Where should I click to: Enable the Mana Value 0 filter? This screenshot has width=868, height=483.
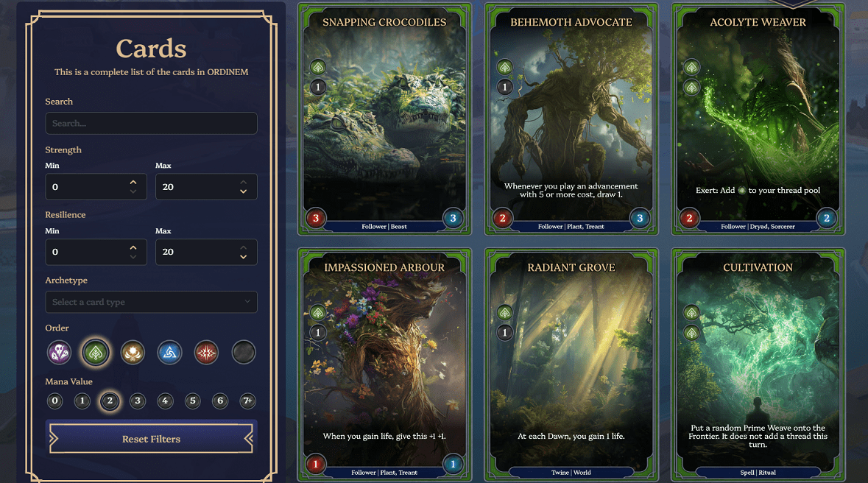(x=54, y=401)
